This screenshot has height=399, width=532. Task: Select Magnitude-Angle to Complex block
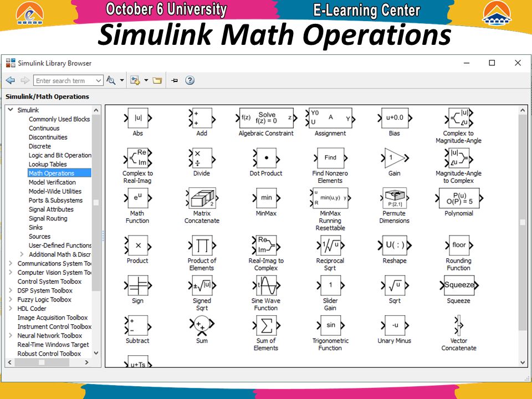point(459,158)
